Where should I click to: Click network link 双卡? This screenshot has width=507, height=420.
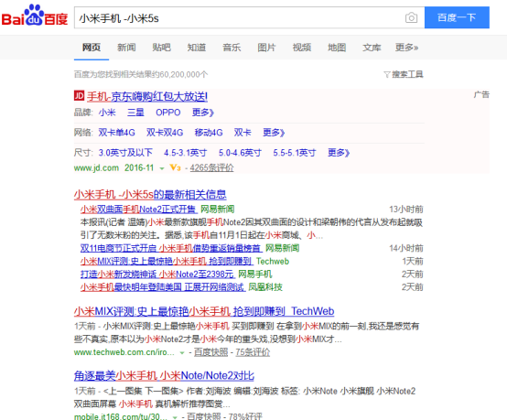pyautogui.click(x=243, y=133)
